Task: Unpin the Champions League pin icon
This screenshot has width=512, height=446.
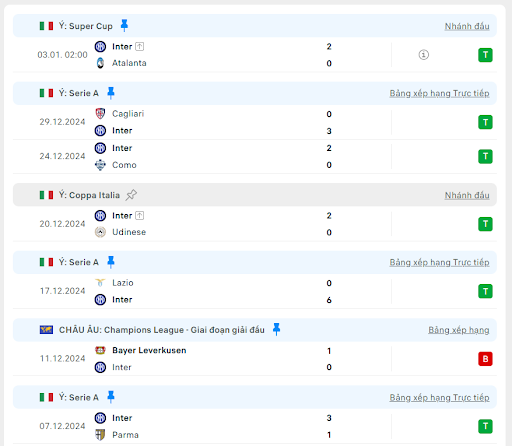Action: (x=276, y=329)
